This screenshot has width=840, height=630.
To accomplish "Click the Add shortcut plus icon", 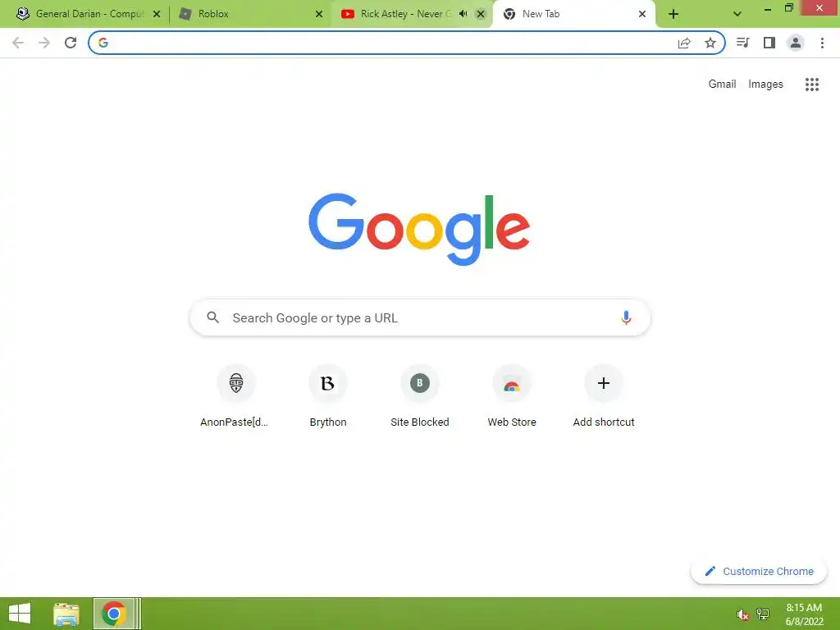I will 604,383.
